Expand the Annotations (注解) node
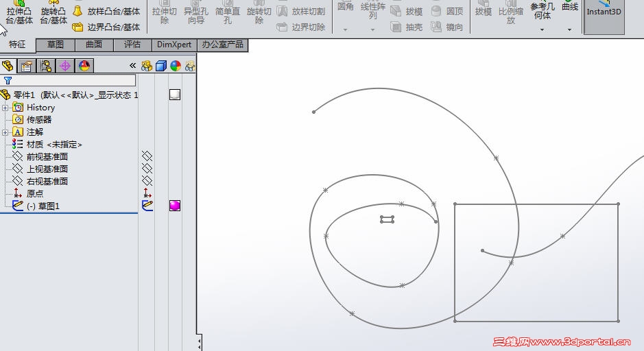Image resolution: width=644 pixels, height=351 pixels. (5, 132)
